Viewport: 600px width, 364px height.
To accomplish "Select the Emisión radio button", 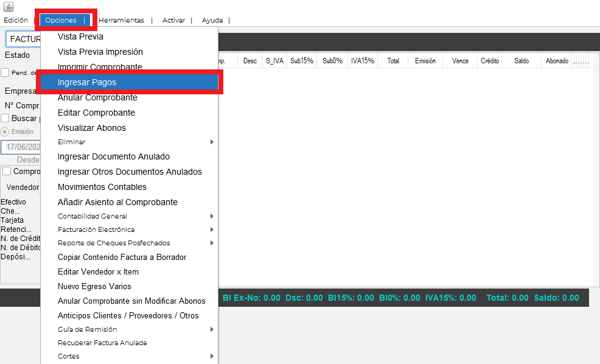I will click(5, 131).
